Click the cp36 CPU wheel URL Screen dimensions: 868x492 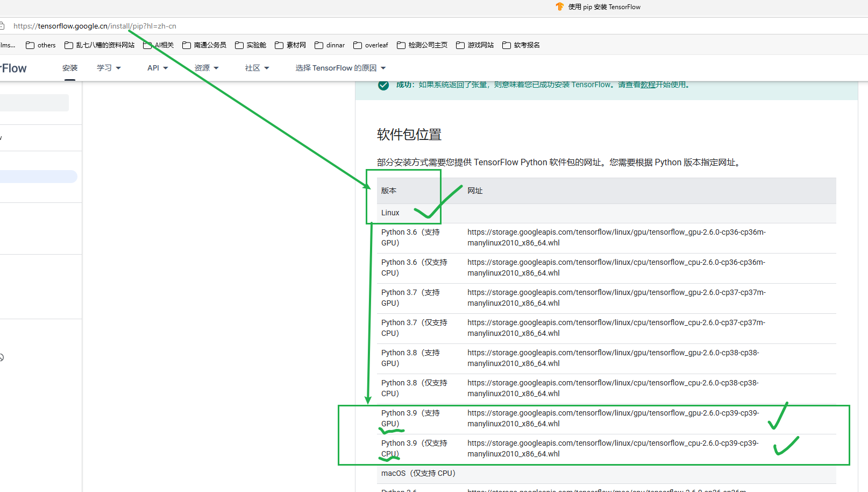[616, 268]
